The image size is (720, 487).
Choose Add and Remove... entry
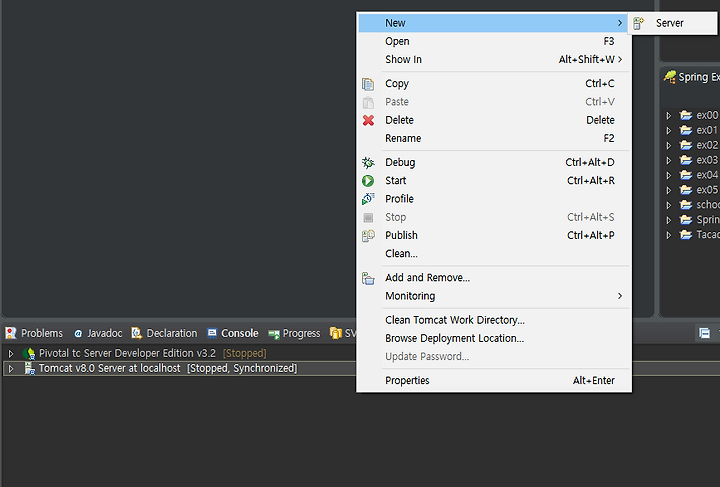point(494,278)
